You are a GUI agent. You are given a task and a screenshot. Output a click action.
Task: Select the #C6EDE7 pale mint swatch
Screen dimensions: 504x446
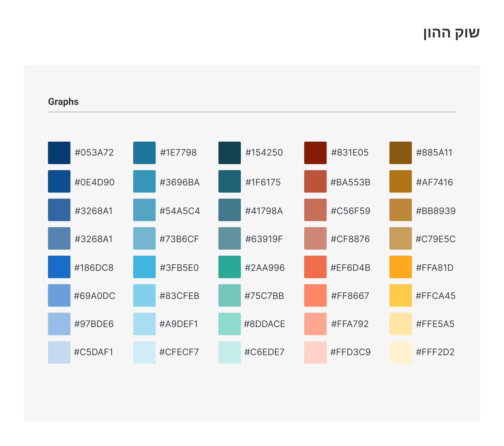[x=229, y=352]
